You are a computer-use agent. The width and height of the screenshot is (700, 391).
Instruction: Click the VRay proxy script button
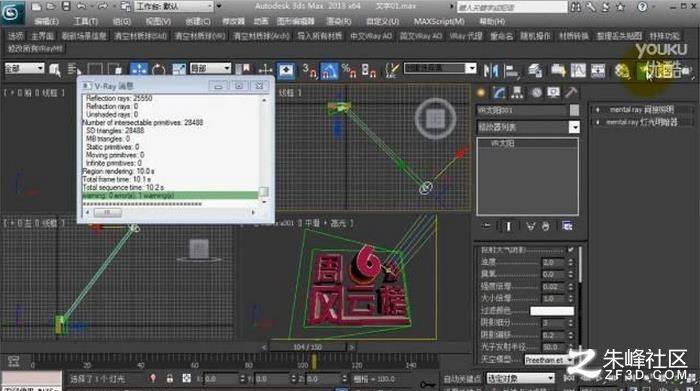466,36
